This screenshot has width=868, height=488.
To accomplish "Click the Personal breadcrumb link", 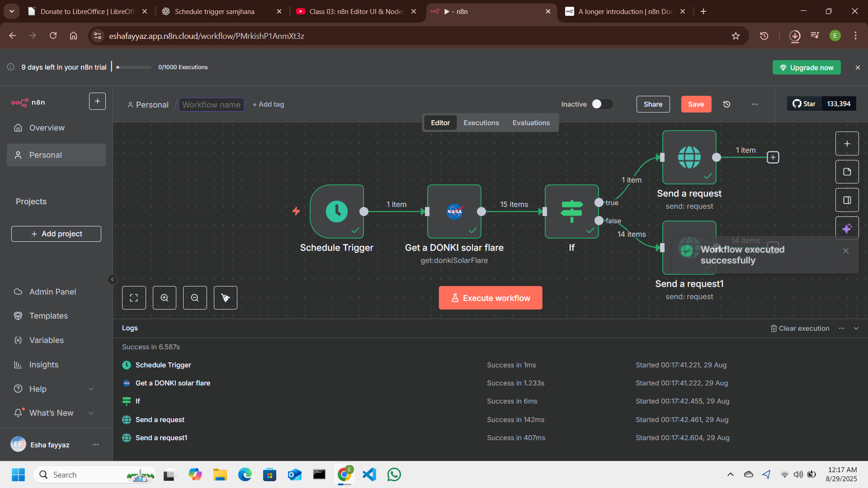I will click(x=148, y=105).
